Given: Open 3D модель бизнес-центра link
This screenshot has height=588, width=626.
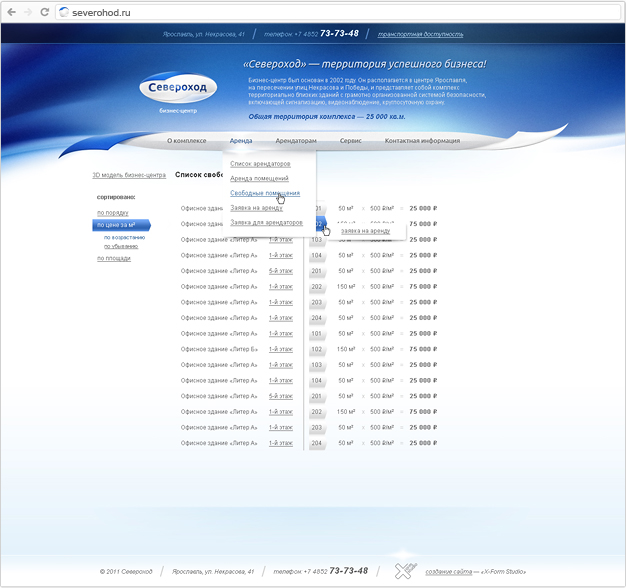Looking at the screenshot, I should (x=129, y=175).
